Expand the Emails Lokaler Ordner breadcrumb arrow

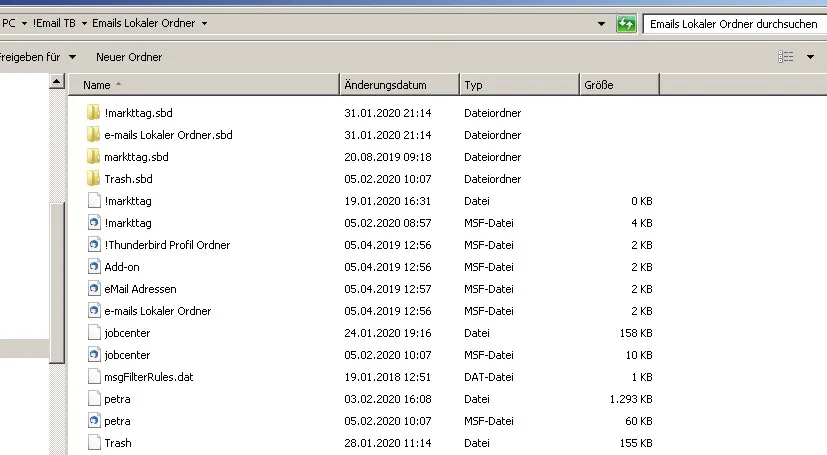pyautogui.click(x=205, y=24)
